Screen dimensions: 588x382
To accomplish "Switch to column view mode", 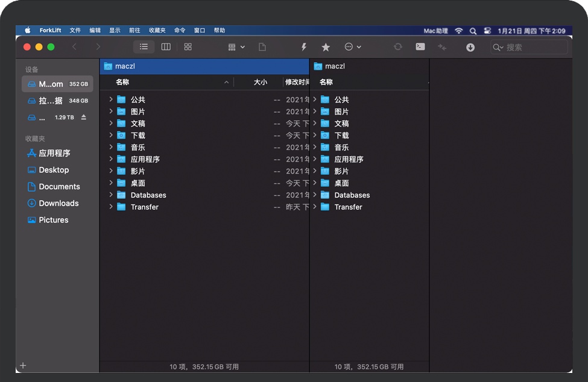I will [166, 47].
